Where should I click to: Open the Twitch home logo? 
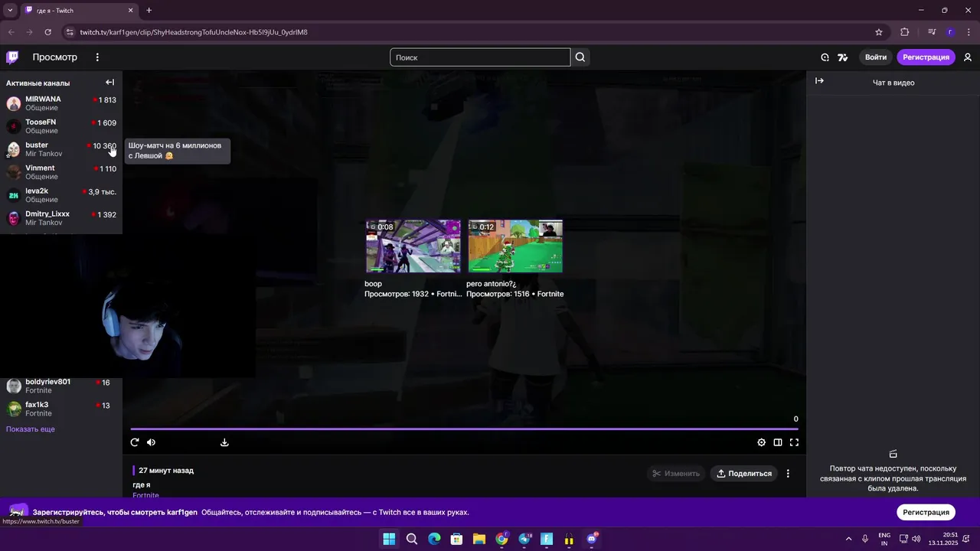click(x=12, y=57)
